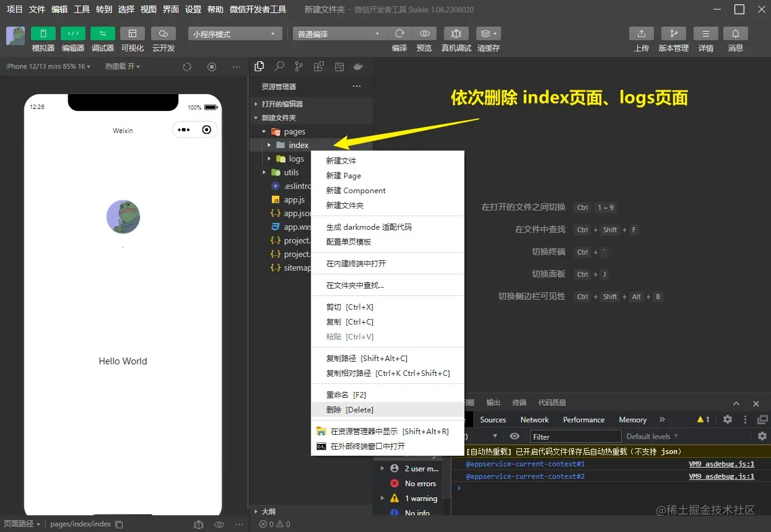Click the simulator refresh icon
771x532 pixels.
click(x=188, y=67)
